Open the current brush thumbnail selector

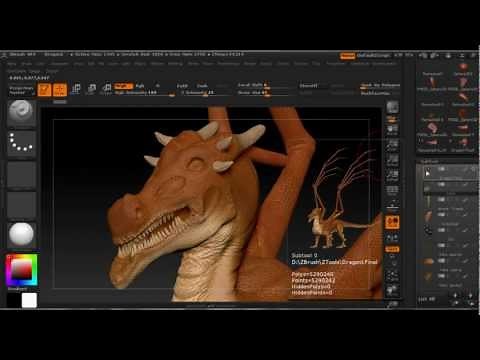pos(22,113)
